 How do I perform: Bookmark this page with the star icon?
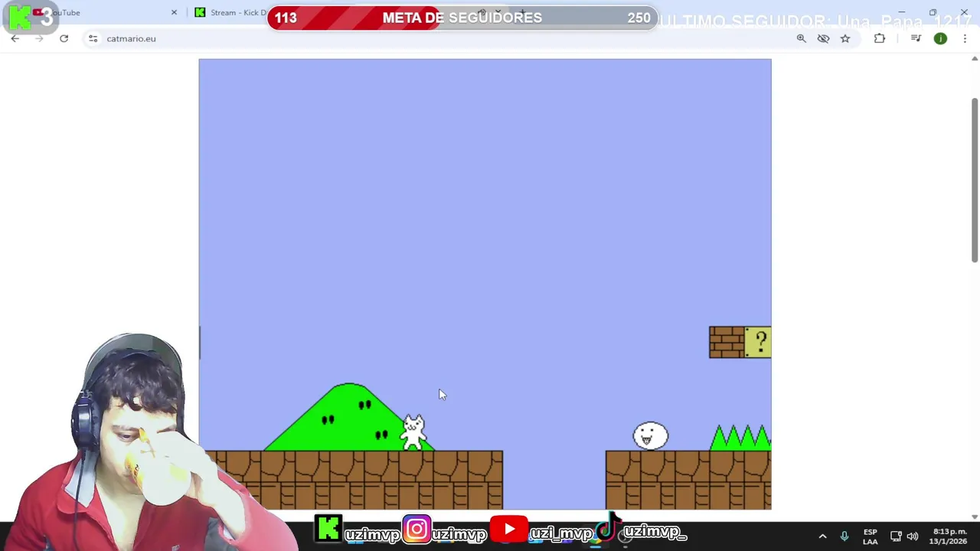(x=845, y=38)
